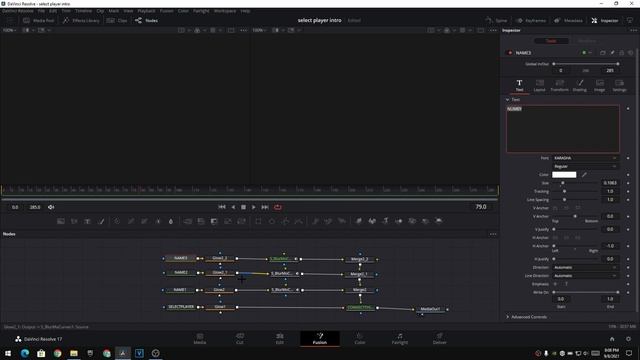Open the Fusion menu in the menu bar
The width and height of the screenshot is (640, 360).
point(167,11)
